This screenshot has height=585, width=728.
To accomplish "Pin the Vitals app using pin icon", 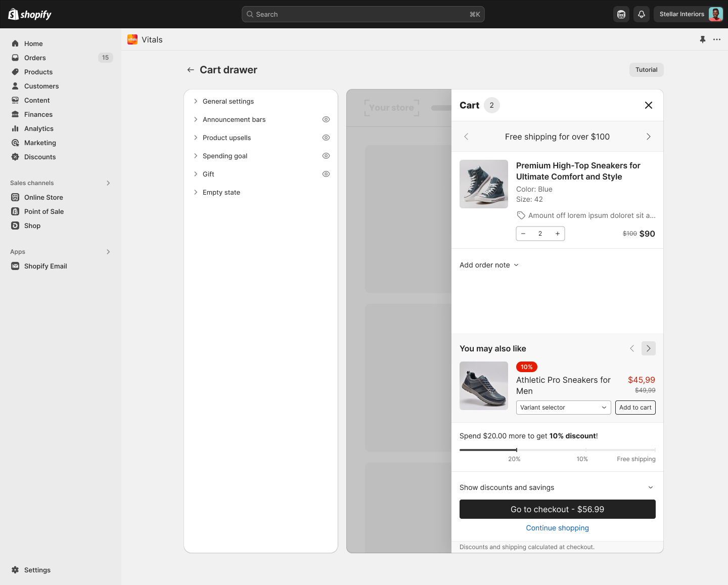I will click(x=702, y=39).
